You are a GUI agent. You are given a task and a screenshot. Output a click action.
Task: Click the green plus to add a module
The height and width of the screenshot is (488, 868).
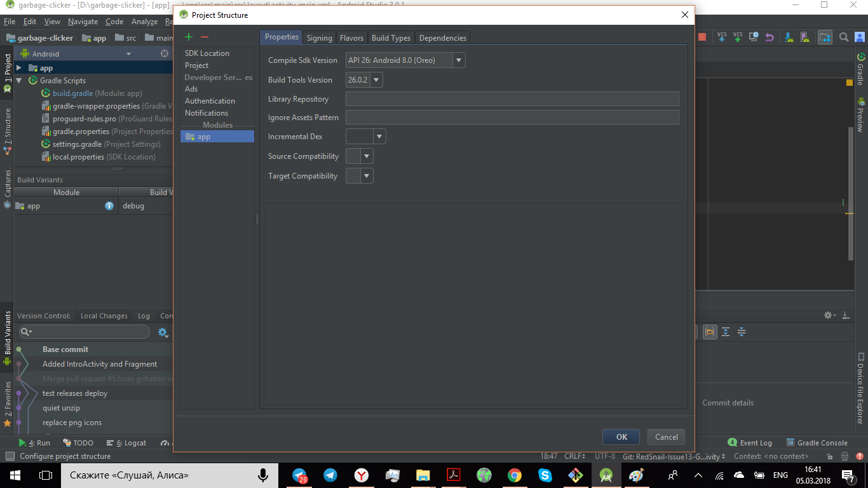[189, 37]
